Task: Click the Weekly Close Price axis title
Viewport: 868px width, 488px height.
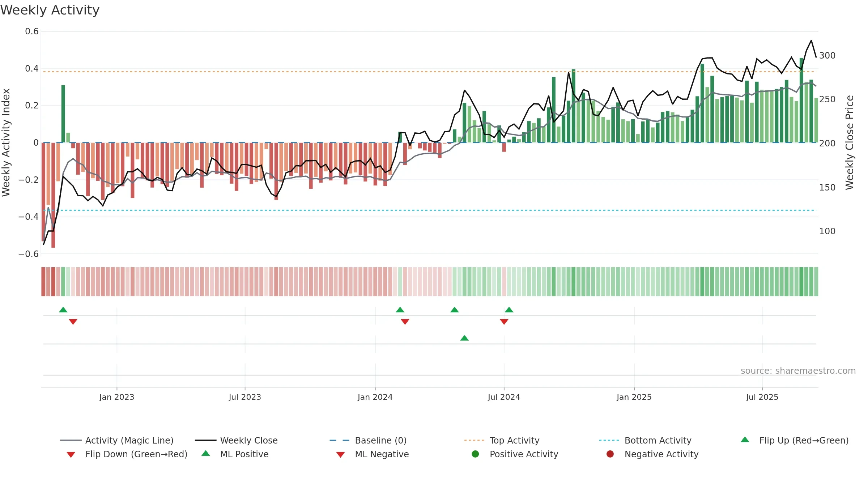Action: 850,142
